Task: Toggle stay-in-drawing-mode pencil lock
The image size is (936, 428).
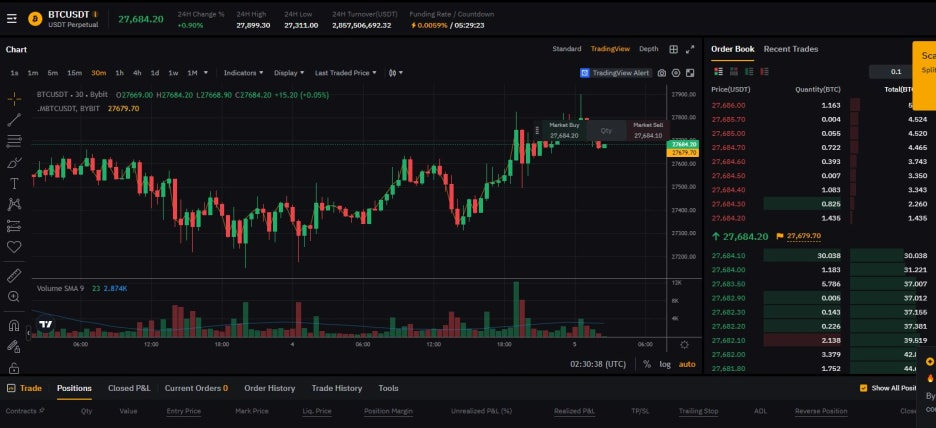Action: point(14,346)
